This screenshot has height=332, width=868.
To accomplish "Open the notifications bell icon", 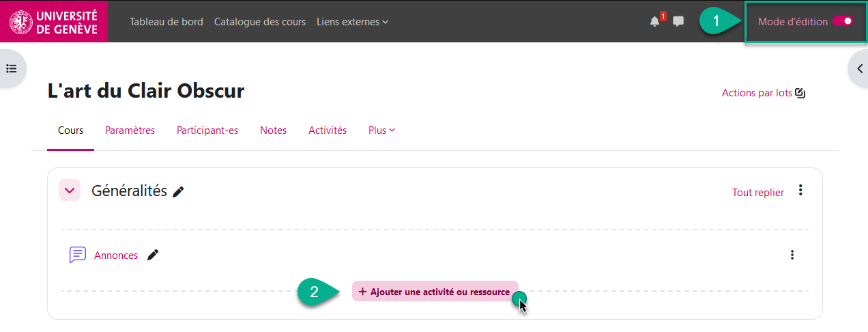I will pyautogui.click(x=654, y=22).
